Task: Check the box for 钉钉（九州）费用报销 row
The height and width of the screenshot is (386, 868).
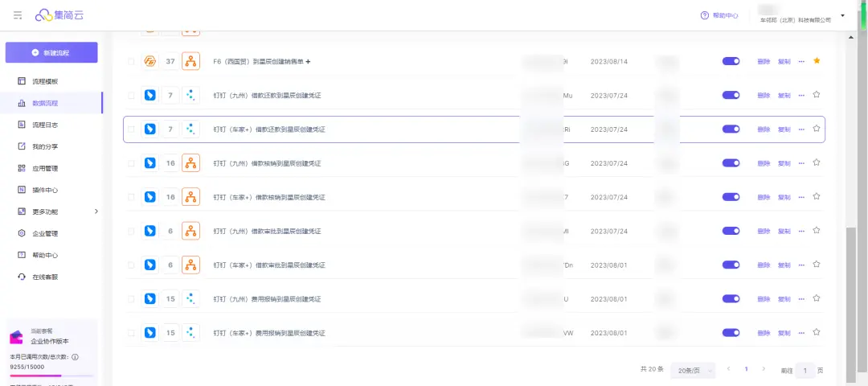Action: tap(131, 299)
